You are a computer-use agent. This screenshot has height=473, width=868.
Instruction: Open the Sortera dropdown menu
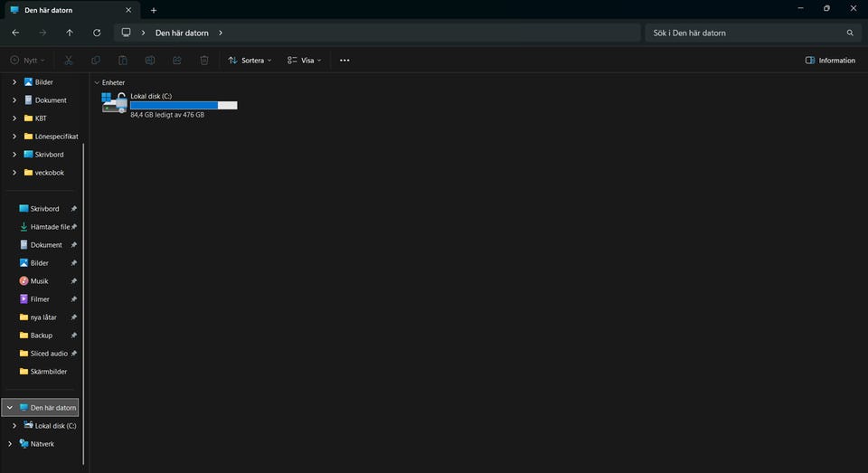coord(250,61)
